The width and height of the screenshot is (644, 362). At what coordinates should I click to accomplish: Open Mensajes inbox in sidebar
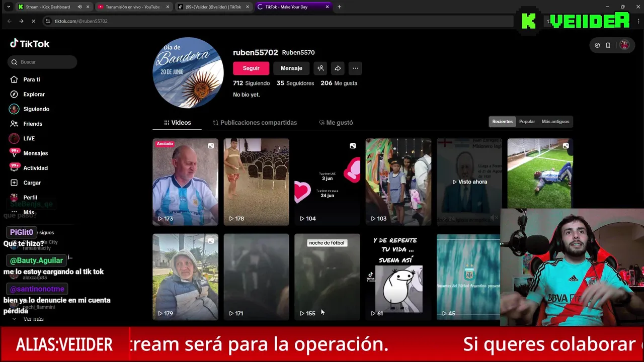click(29, 153)
